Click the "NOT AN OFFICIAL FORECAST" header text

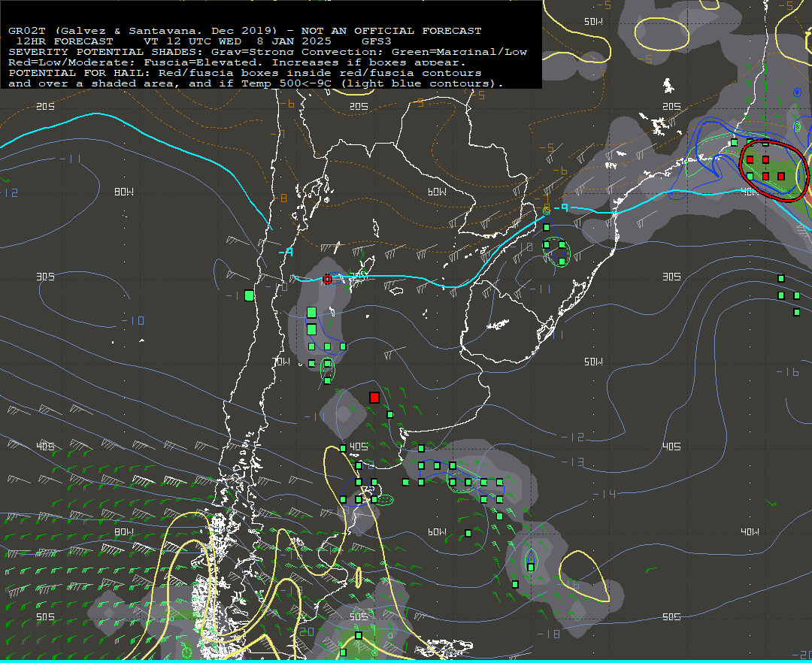391,31
